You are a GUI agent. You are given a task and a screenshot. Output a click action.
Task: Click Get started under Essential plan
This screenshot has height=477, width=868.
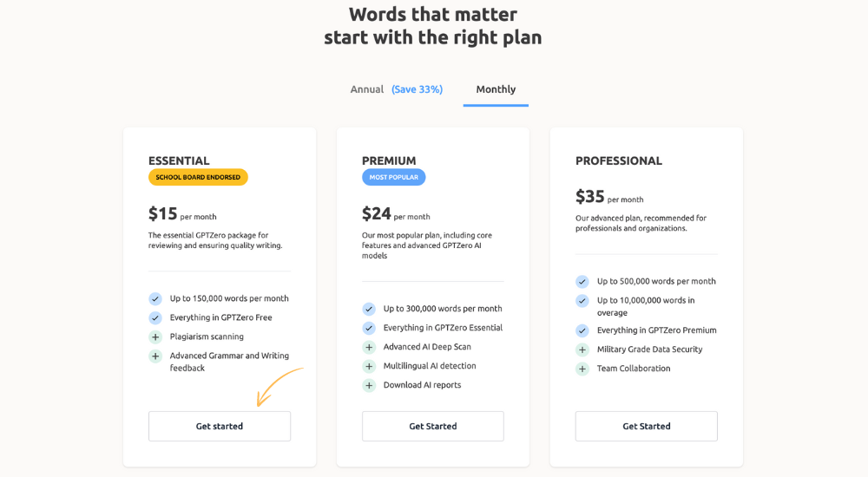point(220,426)
